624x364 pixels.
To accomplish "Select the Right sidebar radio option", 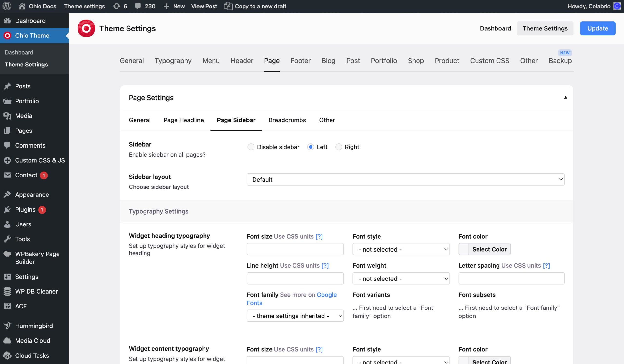I will 339,147.
